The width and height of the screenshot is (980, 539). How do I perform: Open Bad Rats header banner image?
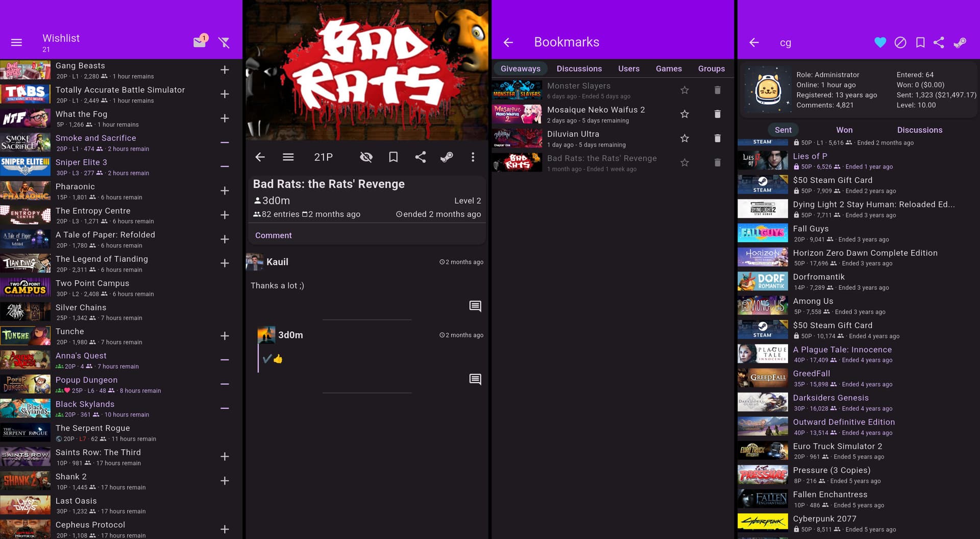click(x=366, y=70)
